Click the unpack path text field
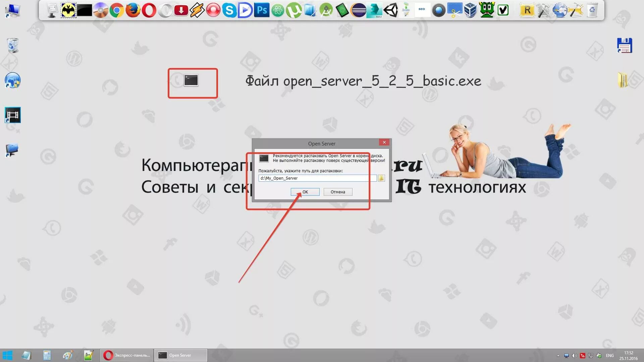The image size is (644, 362). (x=317, y=178)
